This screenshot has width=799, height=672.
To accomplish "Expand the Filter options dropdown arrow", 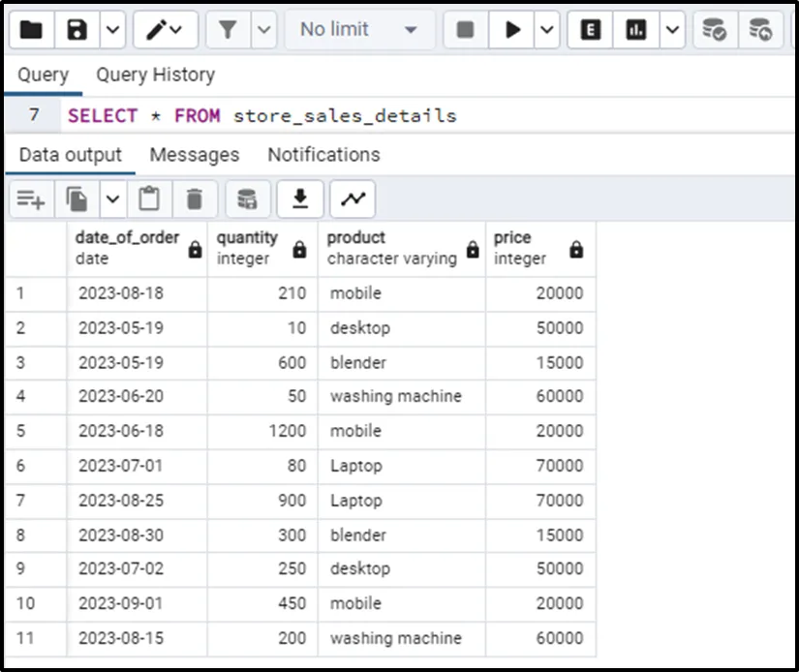I will 263,30.
